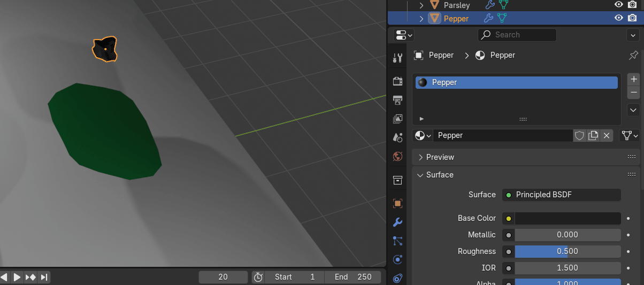This screenshot has height=285, width=644.
Task: Click the Roughness slider
Action: click(568, 251)
